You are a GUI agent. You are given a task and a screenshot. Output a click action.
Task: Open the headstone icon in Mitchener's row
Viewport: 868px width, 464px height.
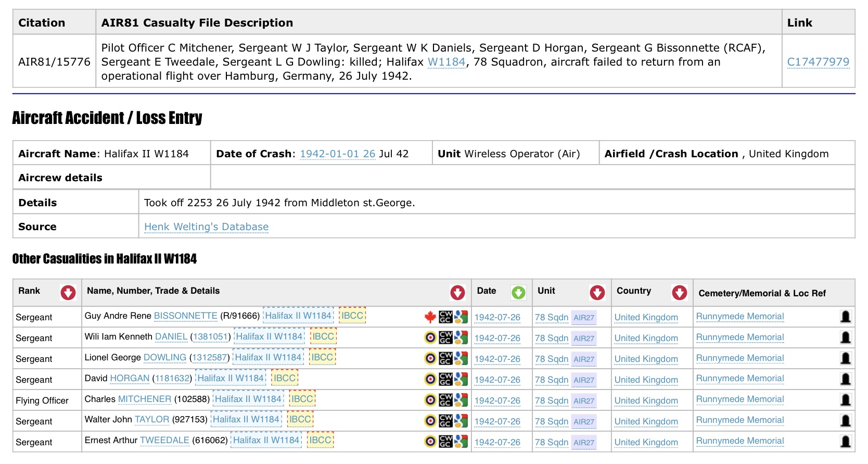pyautogui.click(x=846, y=400)
